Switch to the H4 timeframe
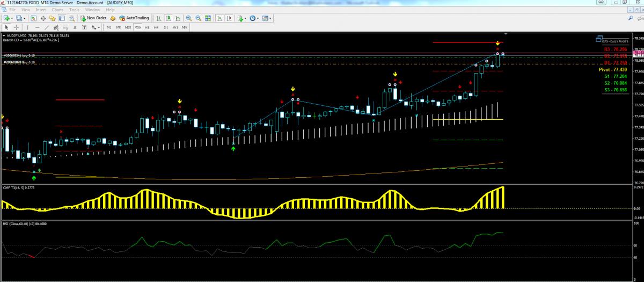This screenshot has width=644, height=282. (x=156, y=27)
